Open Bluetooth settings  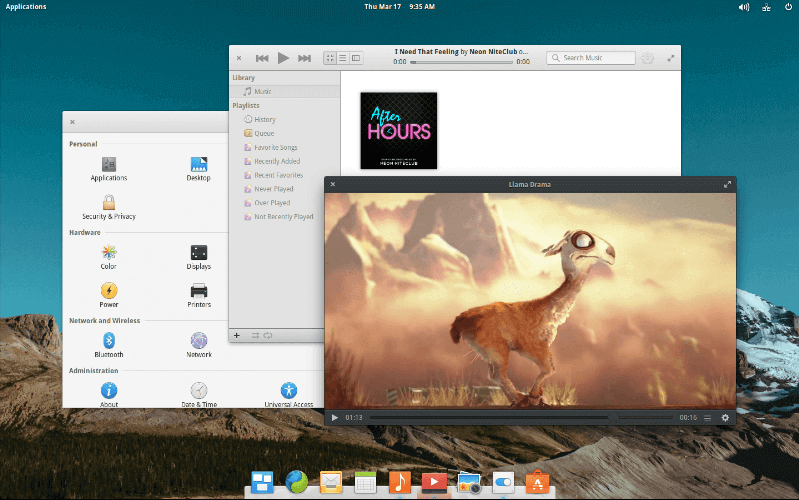(109, 343)
